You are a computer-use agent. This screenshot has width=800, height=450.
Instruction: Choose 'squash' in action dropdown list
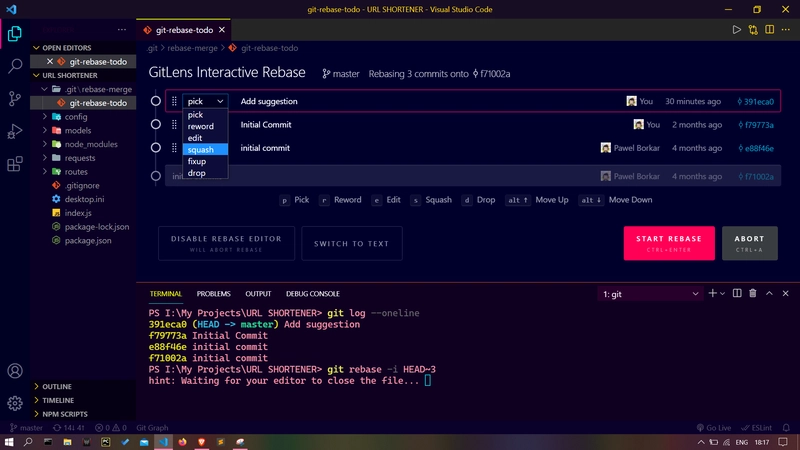coord(205,149)
